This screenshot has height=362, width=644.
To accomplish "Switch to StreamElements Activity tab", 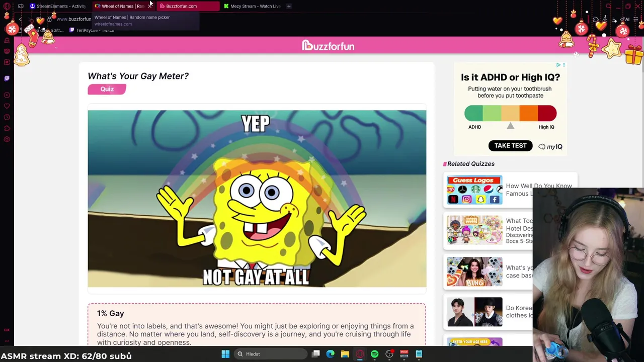I will [x=58, y=6].
